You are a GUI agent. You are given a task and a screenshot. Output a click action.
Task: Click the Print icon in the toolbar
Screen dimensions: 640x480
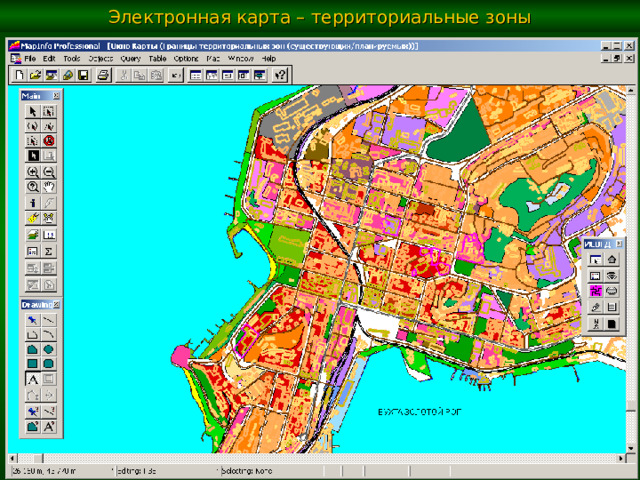coord(104,75)
